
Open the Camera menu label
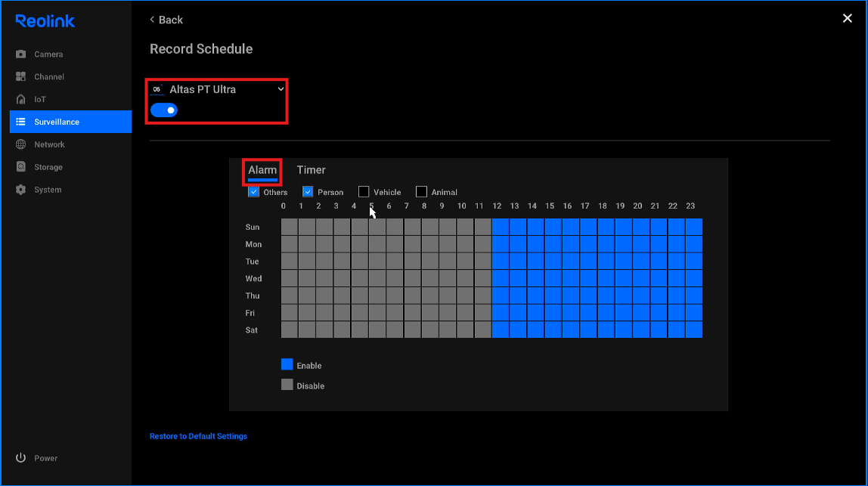tap(48, 54)
